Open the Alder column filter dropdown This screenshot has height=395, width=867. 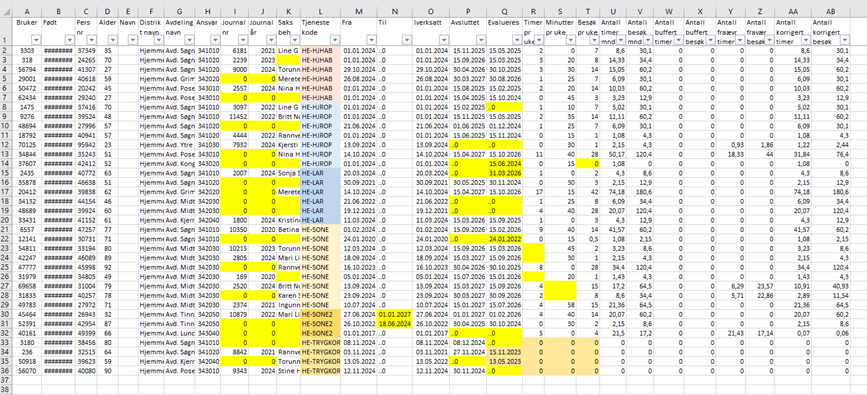tap(113, 40)
